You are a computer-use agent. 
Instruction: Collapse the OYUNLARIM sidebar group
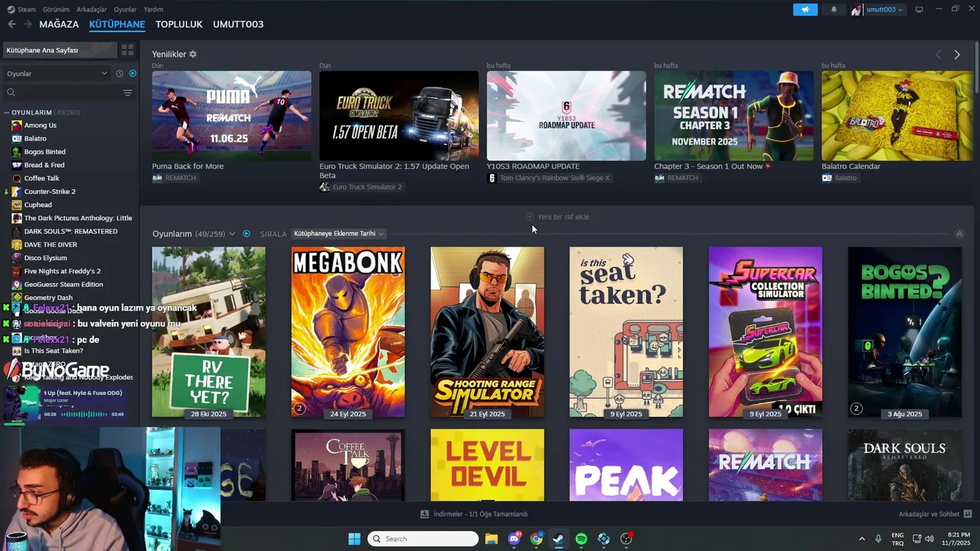point(7,112)
